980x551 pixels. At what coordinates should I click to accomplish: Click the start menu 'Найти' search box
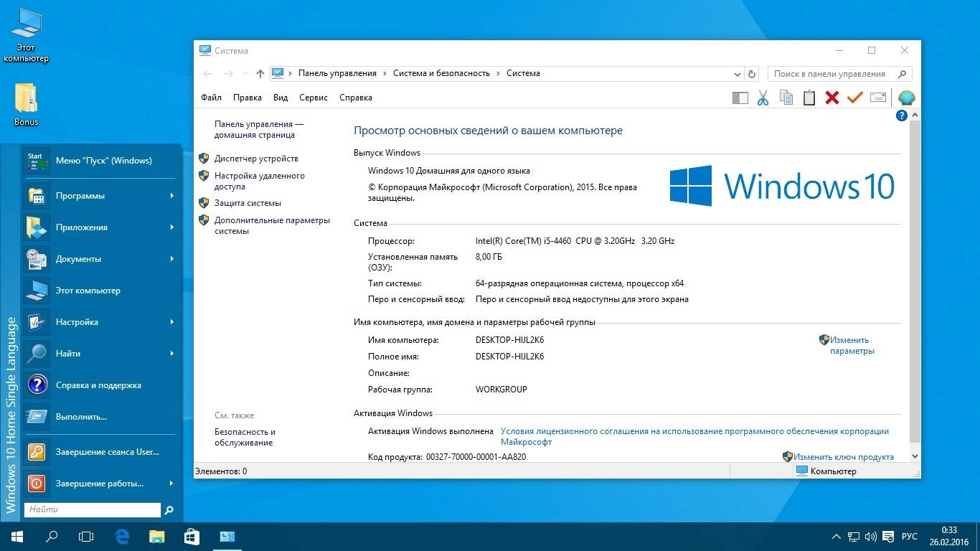coord(93,509)
